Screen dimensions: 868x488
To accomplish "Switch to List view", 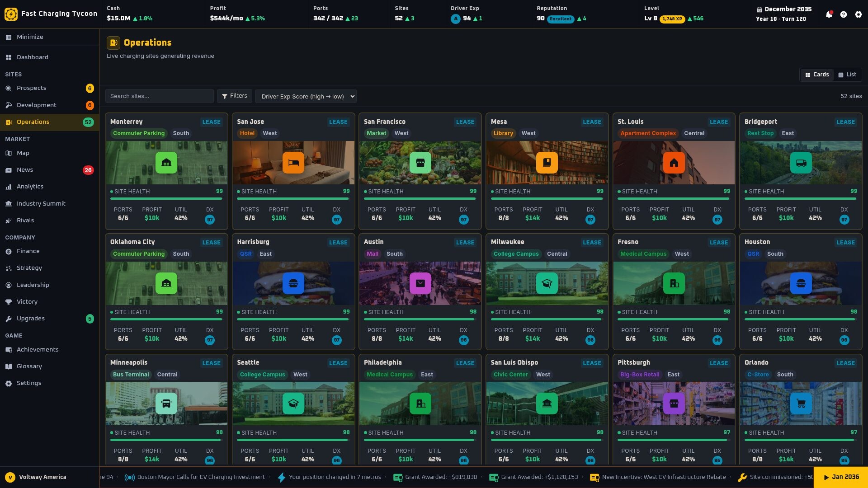I will pos(847,75).
